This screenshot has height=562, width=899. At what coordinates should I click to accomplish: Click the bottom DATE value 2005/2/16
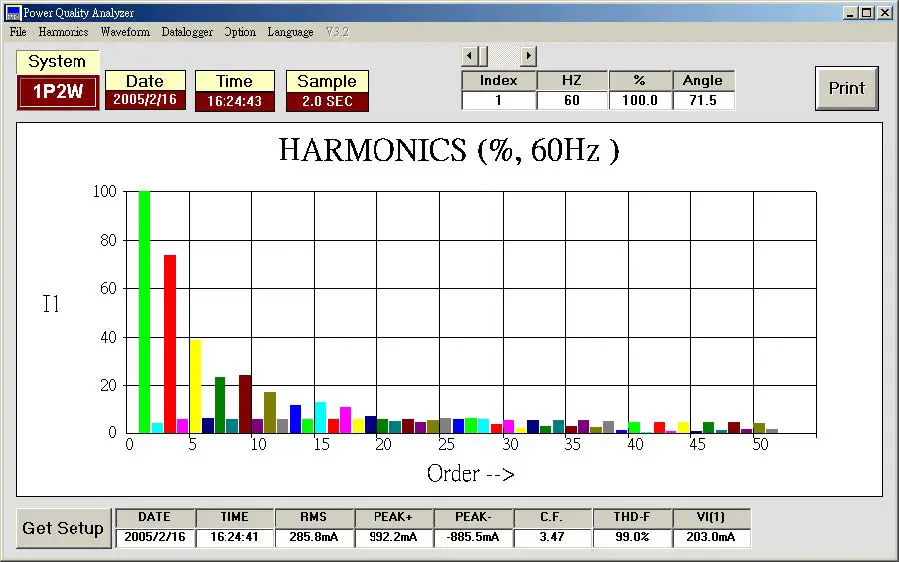click(155, 537)
